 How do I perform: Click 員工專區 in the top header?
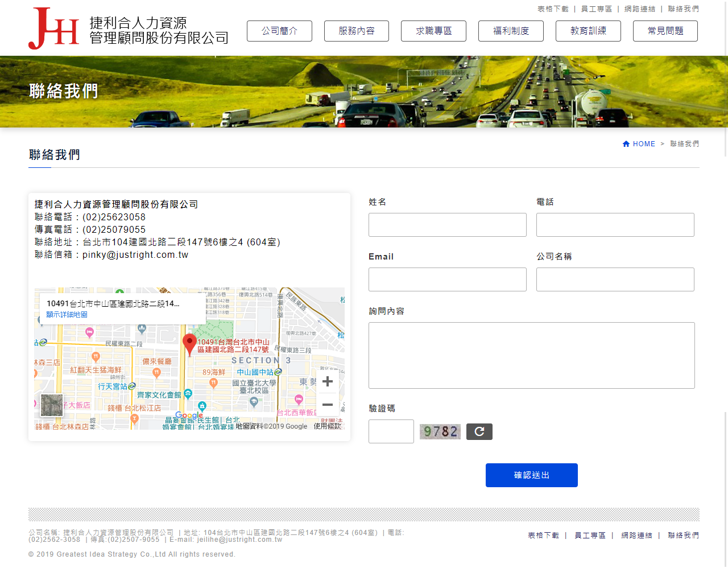[x=597, y=9]
